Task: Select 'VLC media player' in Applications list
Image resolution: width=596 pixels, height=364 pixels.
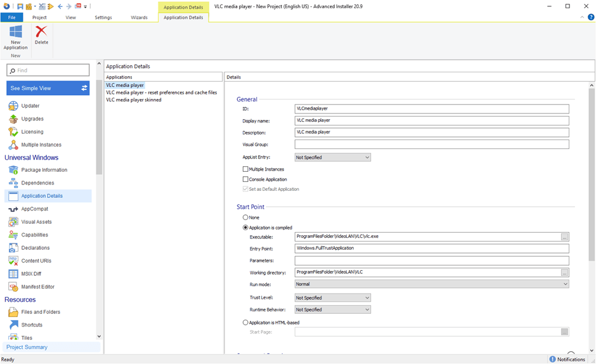Action: click(x=125, y=85)
